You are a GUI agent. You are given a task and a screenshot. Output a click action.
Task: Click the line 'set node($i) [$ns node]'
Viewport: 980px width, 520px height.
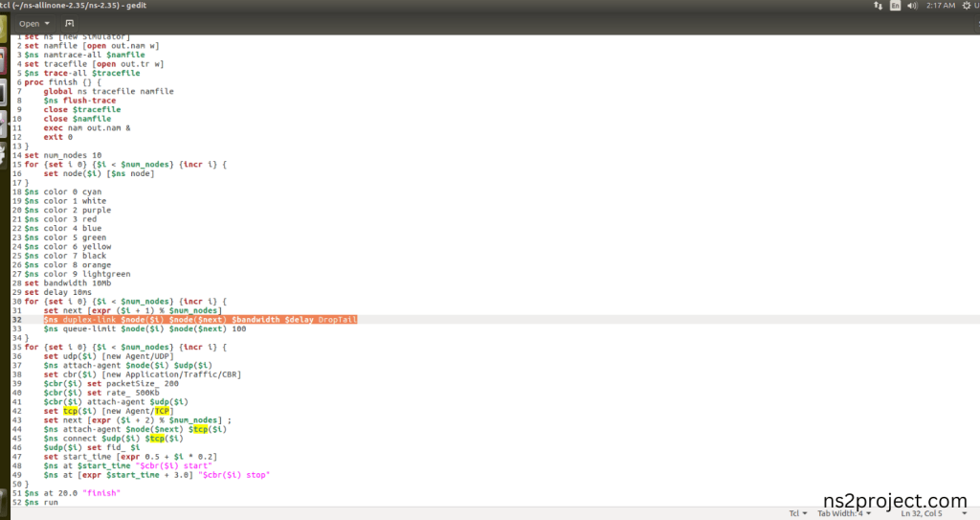99,173
